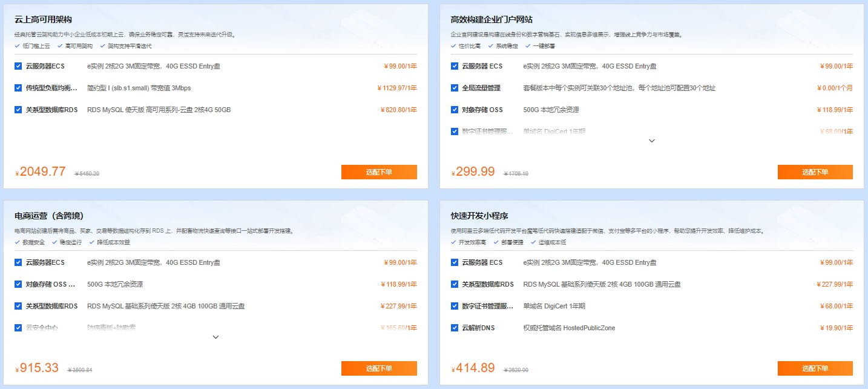
Task: Uncheck 对象存储 OSS in 电商运营 package
Action: pyautogui.click(x=18, y=284)
